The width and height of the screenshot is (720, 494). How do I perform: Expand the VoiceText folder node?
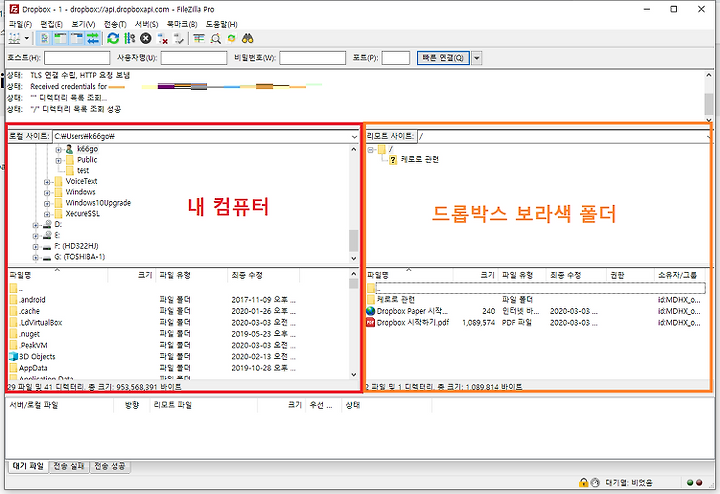point(47,182)
